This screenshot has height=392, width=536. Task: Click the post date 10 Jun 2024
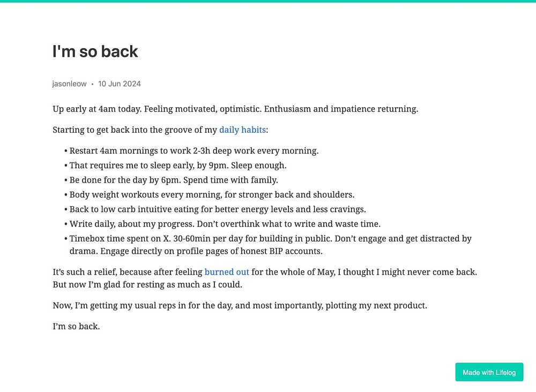[x=120, y=84]
